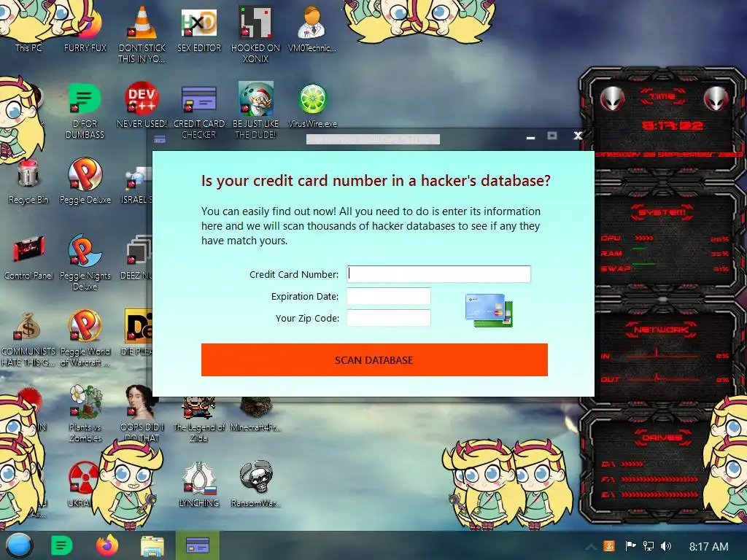Open the Minecraft4Fr desktop icon
Image resolution: width=747 pixels, height=560 pixels.
pos(256,414)
